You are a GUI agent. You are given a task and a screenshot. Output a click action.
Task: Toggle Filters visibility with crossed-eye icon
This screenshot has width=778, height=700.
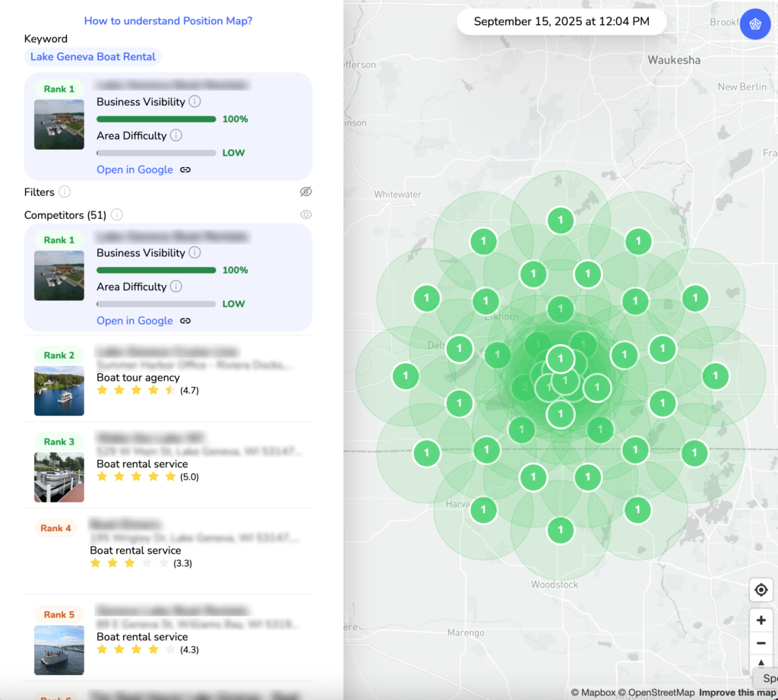[x=305, y=192]
